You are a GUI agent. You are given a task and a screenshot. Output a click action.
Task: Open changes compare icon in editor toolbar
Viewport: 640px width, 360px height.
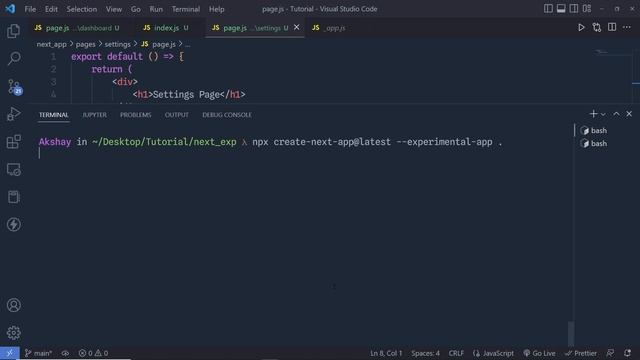(597, 27)
